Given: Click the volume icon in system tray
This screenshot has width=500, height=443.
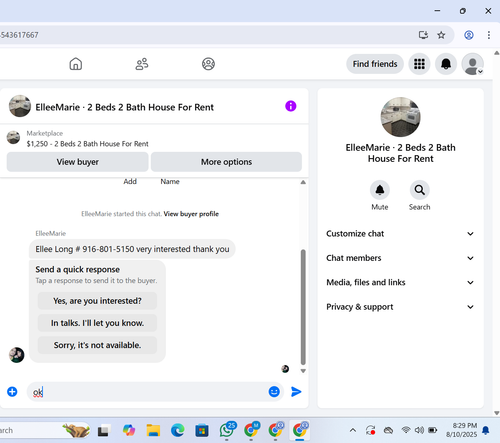Looking at the screenshot, I should point(419,430).
